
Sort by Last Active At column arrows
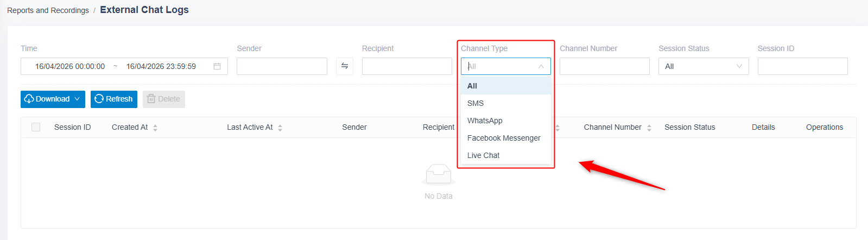[280, 128]
